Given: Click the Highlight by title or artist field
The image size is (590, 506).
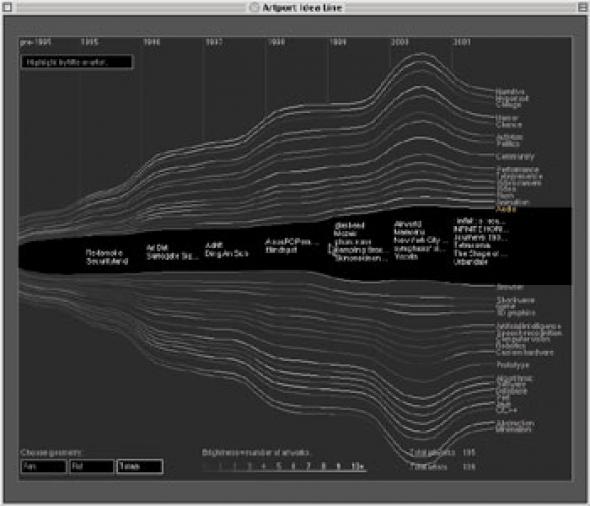Looking at the screenshot, I should [x=77, y=62].
